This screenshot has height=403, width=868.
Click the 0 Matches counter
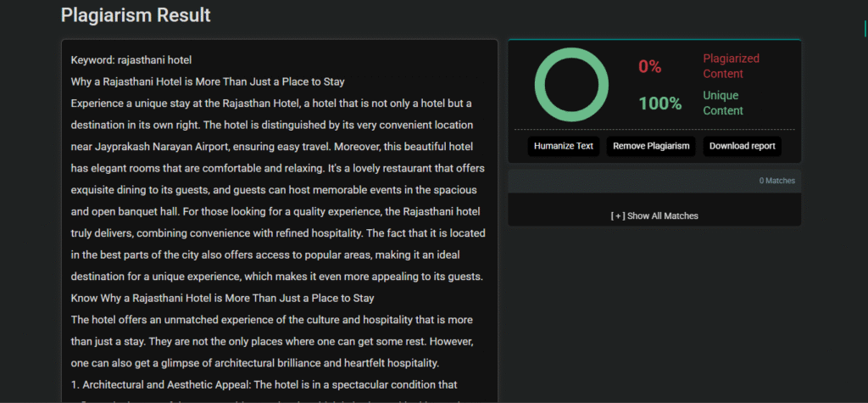pos(776,181)
